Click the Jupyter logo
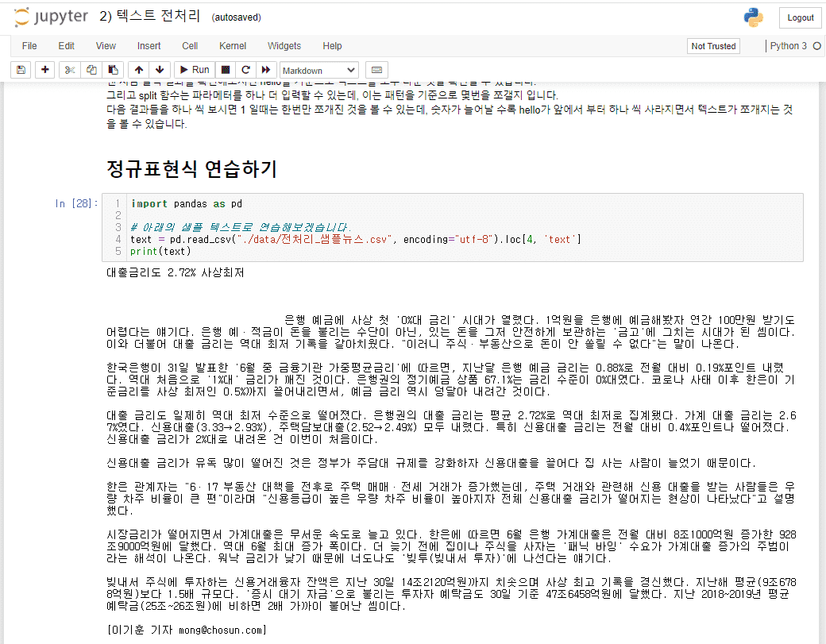The height and width of the screenshot is (644, 826). [x=51, y=17]
